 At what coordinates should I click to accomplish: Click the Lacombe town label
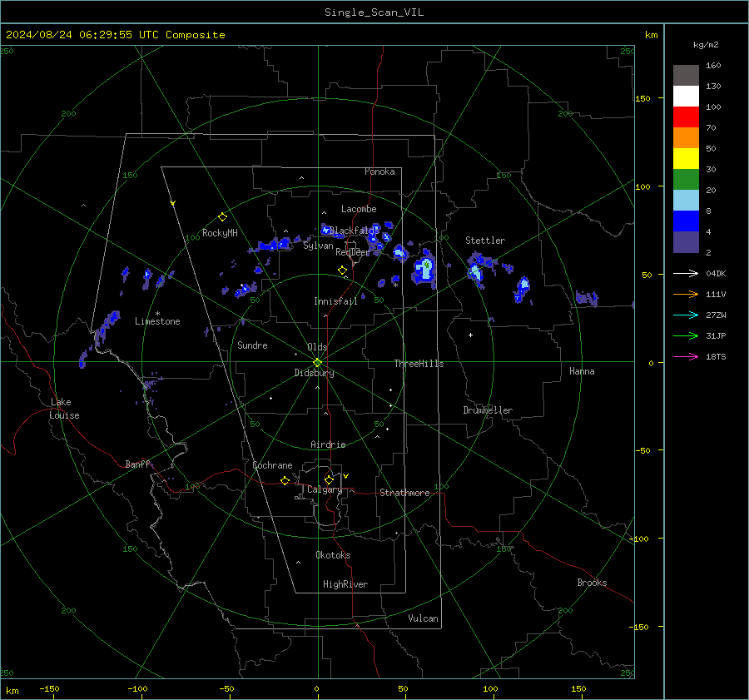tap(359, 209)
